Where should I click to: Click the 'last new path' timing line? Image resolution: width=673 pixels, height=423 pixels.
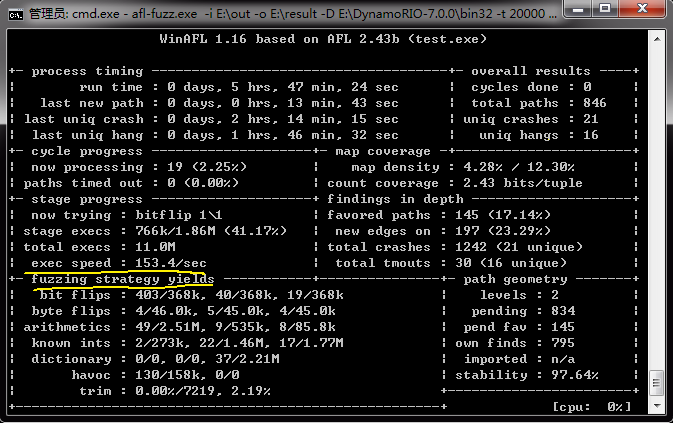point(219,103)
